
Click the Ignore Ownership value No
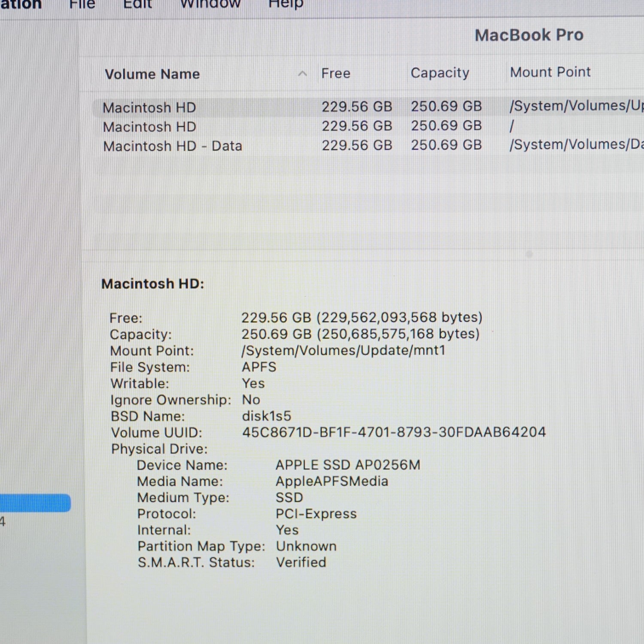click(x=251, y=400)
